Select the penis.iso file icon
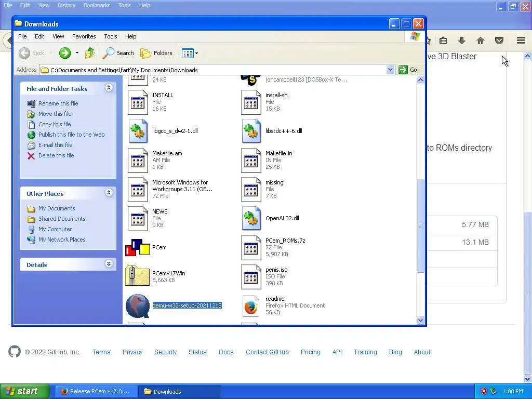 point(251,277)
